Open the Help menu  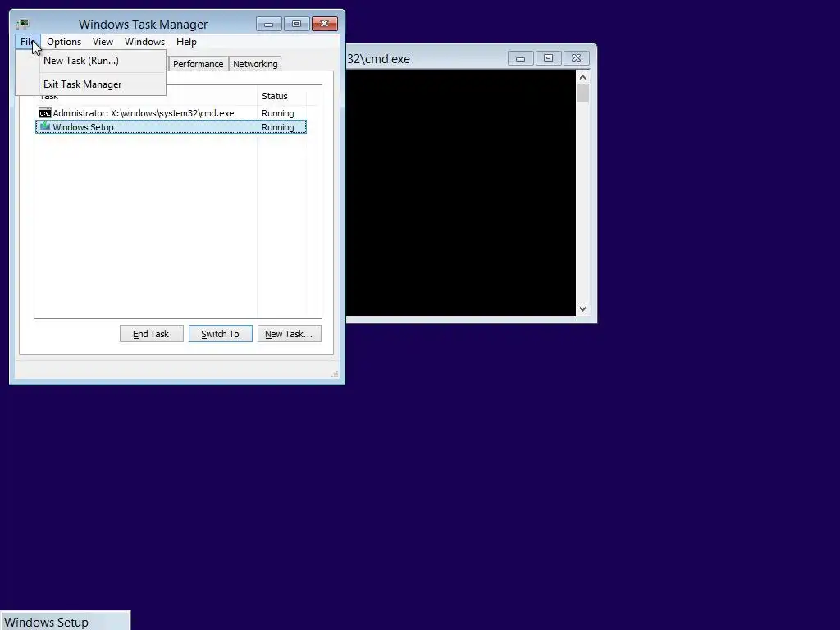[x=186, y=42]
